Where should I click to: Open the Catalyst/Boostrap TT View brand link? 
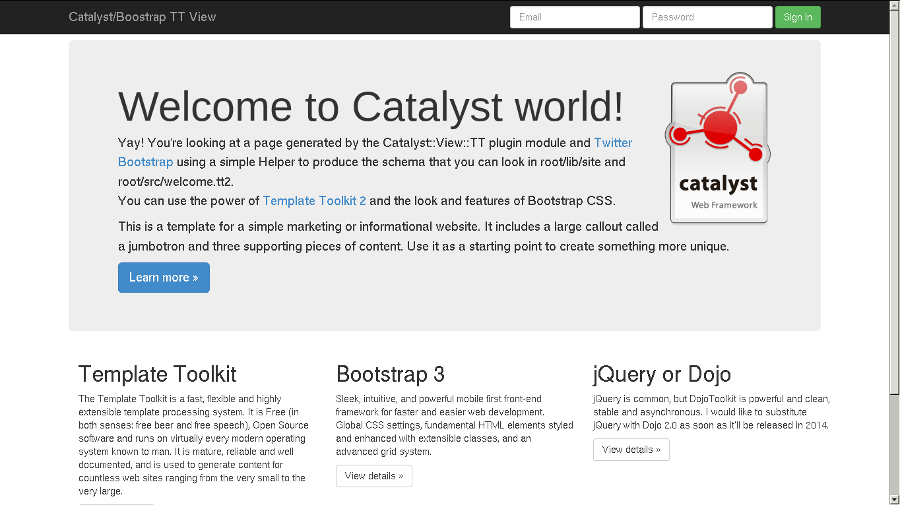tap(142, 17)
